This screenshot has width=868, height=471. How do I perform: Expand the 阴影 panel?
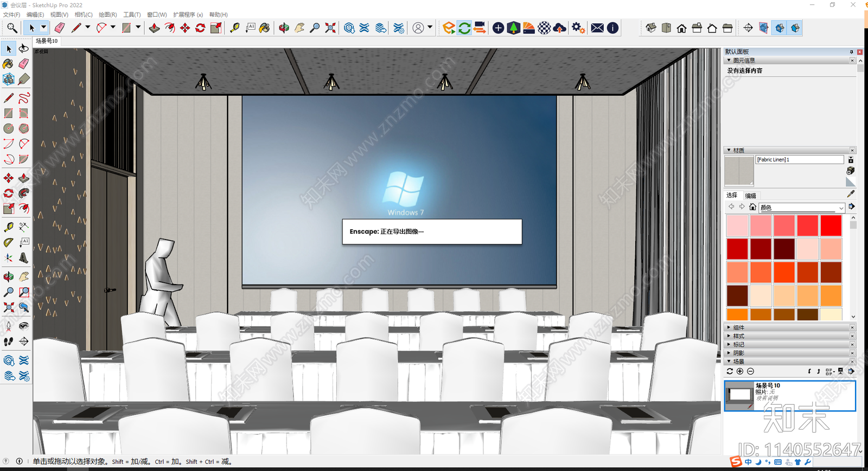[x=729, y=353]
